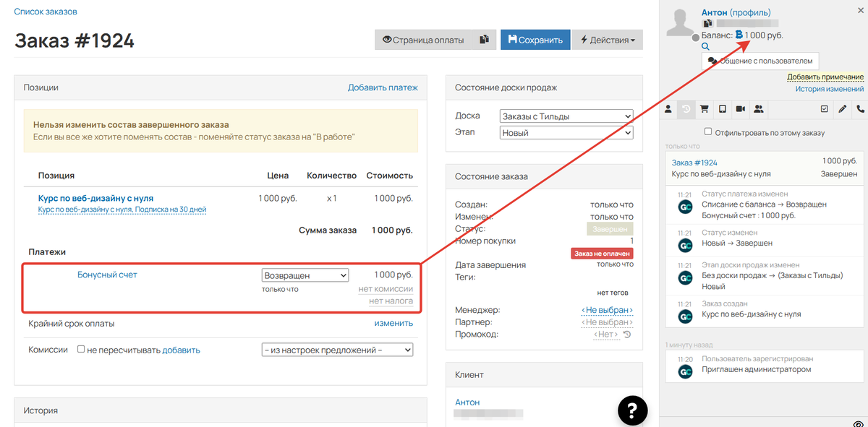Open 'Заказ #1924' in the activity feed
The width and height of the screenshot is (868, 427).
coord(694,163)
